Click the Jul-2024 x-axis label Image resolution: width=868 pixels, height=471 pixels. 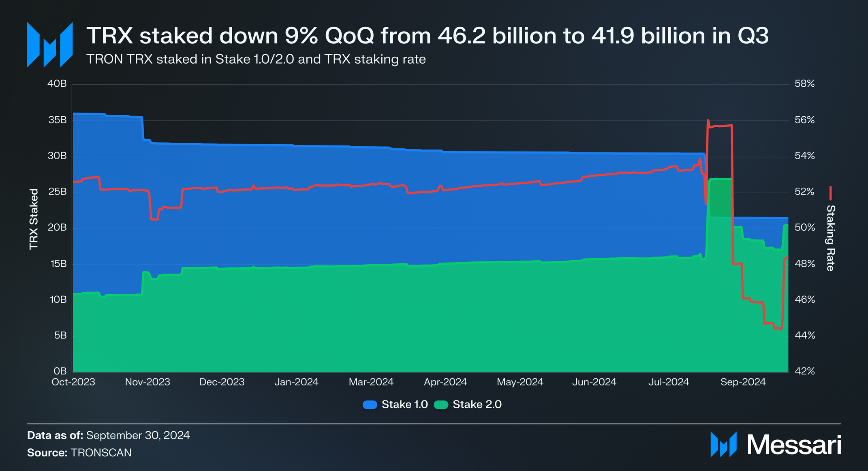point(669,382)
